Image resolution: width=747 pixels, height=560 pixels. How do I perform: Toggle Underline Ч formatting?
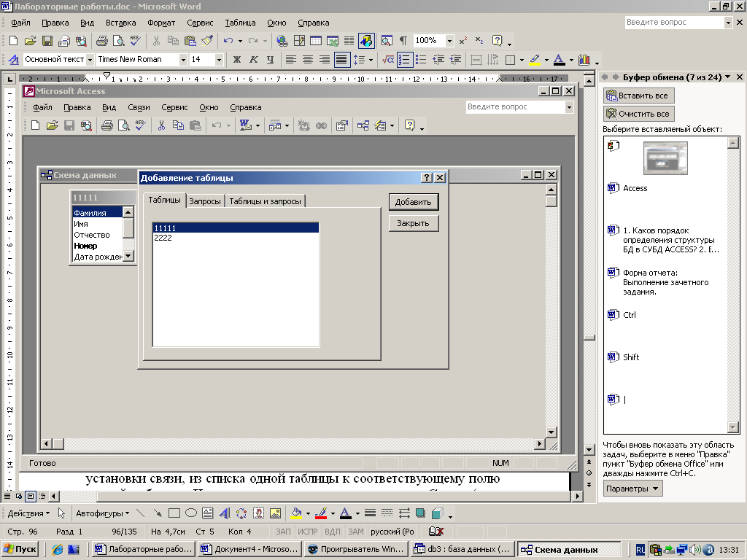(270, 60)
